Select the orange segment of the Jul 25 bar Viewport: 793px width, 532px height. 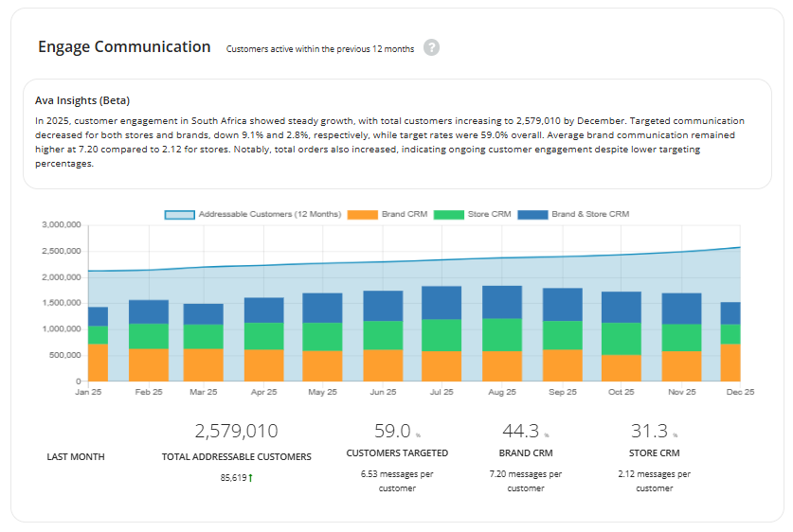(441, 365)
